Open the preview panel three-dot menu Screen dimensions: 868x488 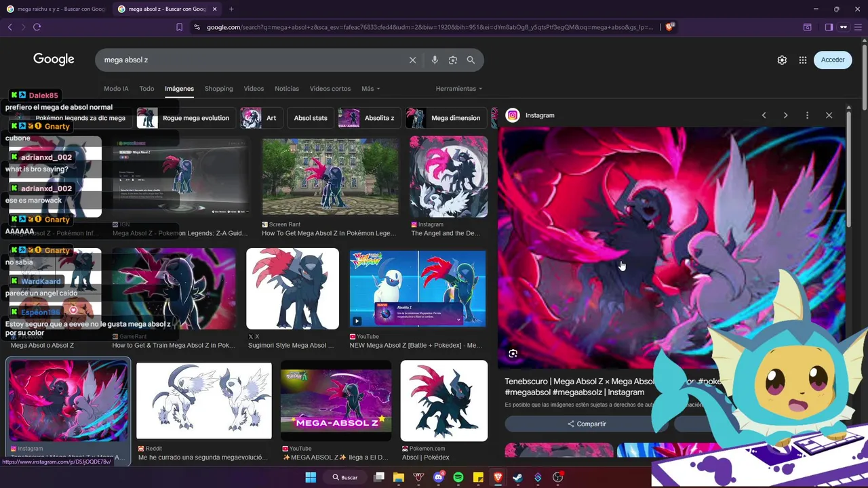tap(807, 115)
